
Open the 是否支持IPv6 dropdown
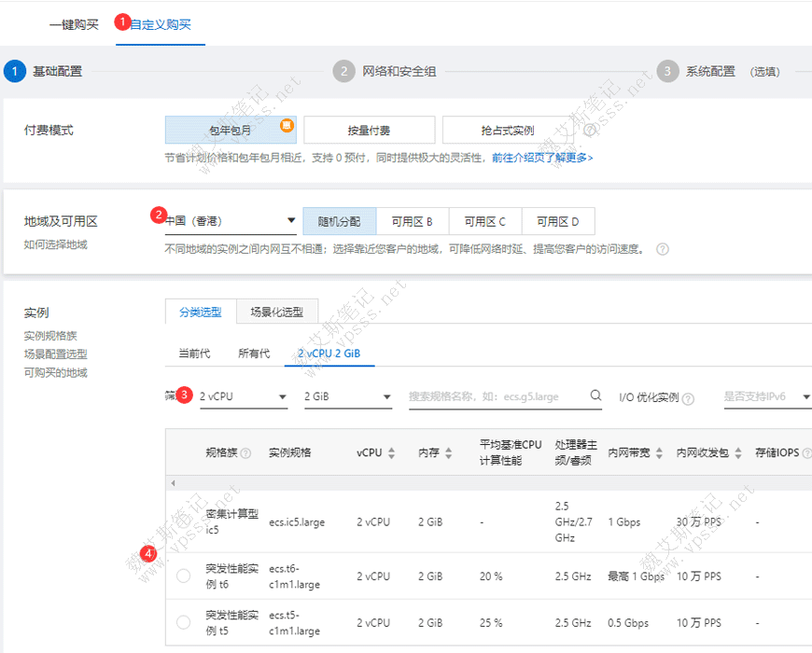[767, 396]
